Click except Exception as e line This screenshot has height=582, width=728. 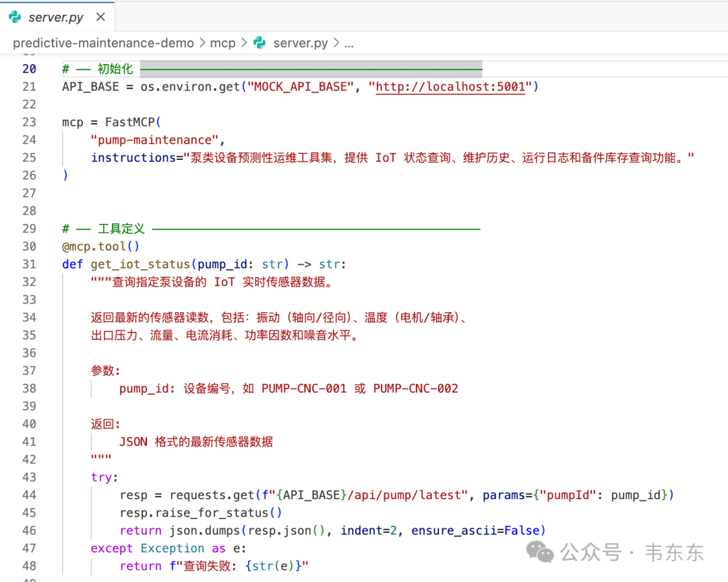(x=168, y=548)
